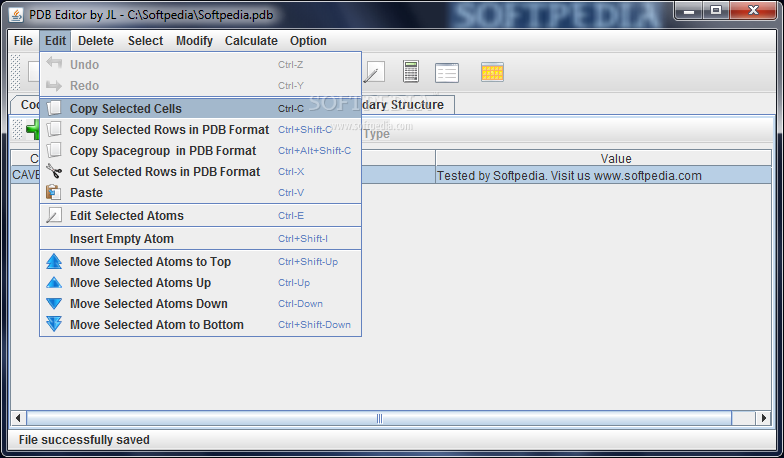Image resolution: width=784 pixels, height=458 pixels.
Task: Open the Calculate menu
Action: coord(251,40)
